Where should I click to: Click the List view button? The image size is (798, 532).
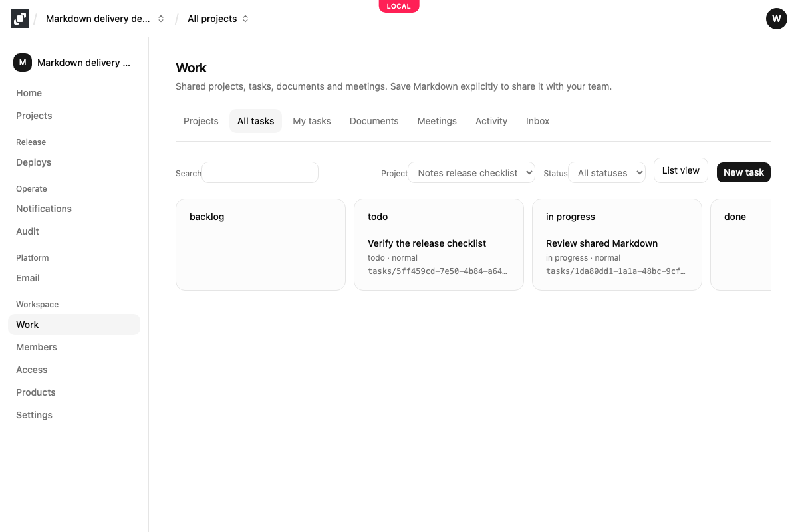[681, 170]
